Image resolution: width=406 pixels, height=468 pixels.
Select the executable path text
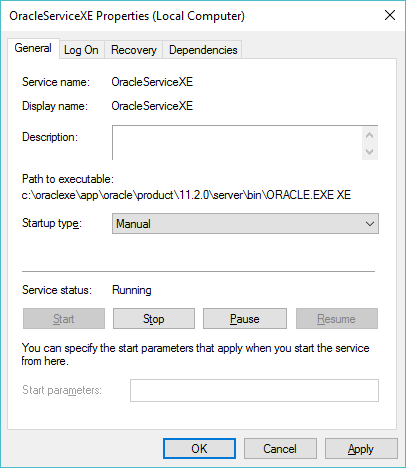186,195
